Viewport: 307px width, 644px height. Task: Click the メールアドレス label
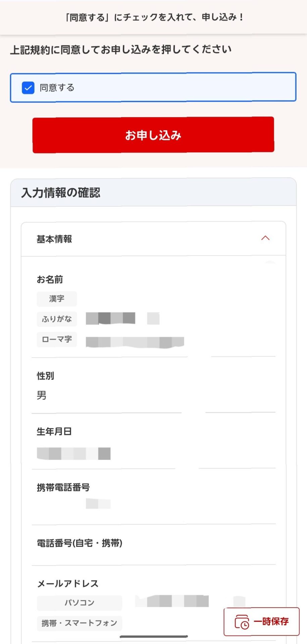click(x=68, y=584)
